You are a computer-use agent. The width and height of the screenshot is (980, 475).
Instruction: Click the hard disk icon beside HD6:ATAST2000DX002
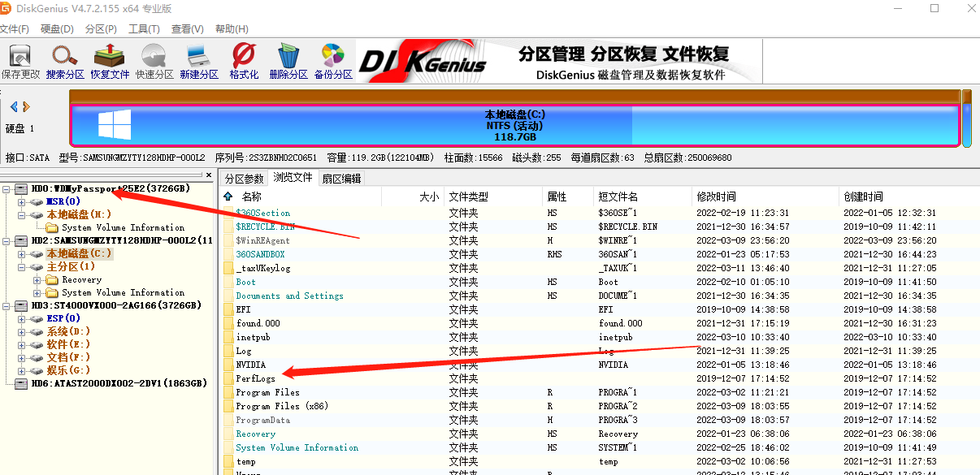tap(22, 383)
